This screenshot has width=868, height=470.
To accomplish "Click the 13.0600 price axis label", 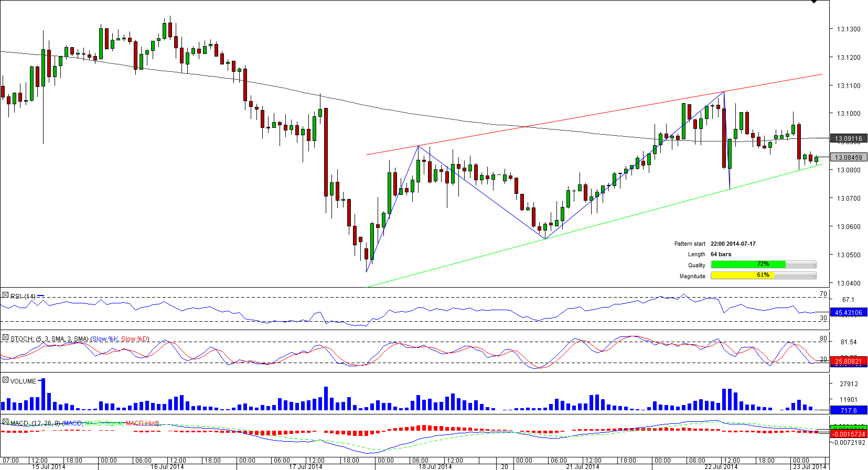I will point(848,226).
